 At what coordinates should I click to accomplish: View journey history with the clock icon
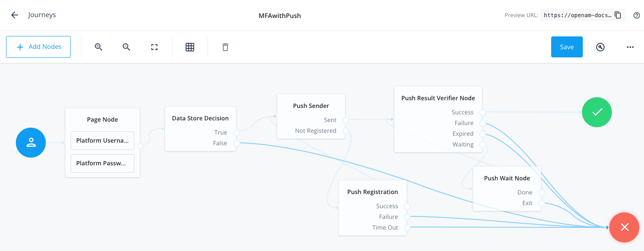(x=600, y=47)
